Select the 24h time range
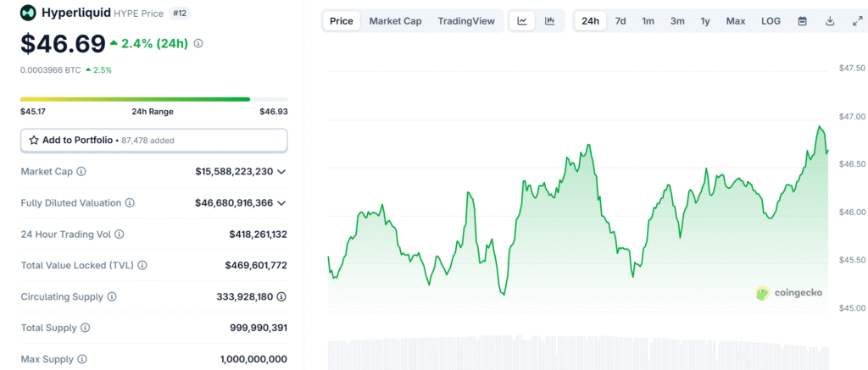Viewport: 868px width, 370px height. [x=590, y=21]
